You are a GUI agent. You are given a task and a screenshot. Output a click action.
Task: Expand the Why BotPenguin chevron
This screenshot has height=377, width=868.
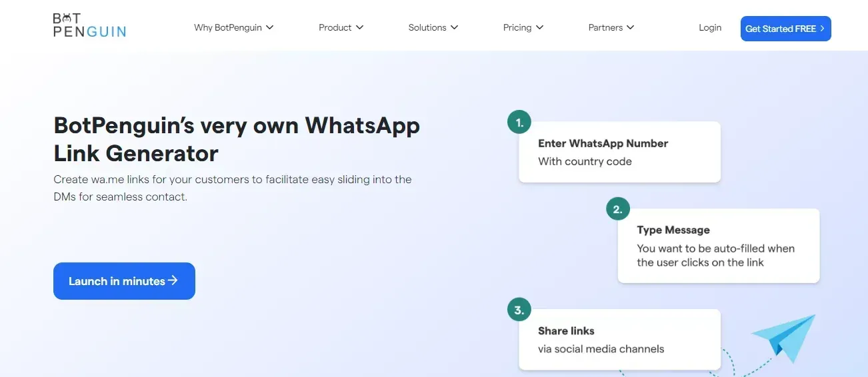(x=269, y=27)
